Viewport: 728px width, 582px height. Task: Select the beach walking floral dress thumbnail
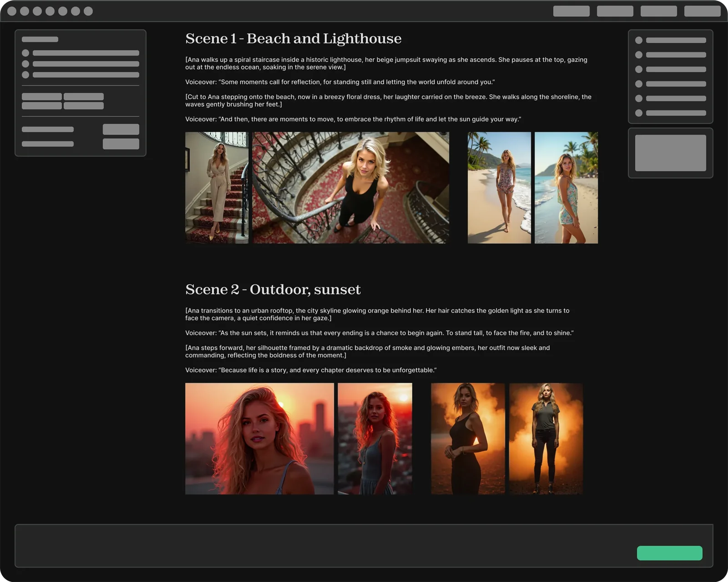(499, 188)
